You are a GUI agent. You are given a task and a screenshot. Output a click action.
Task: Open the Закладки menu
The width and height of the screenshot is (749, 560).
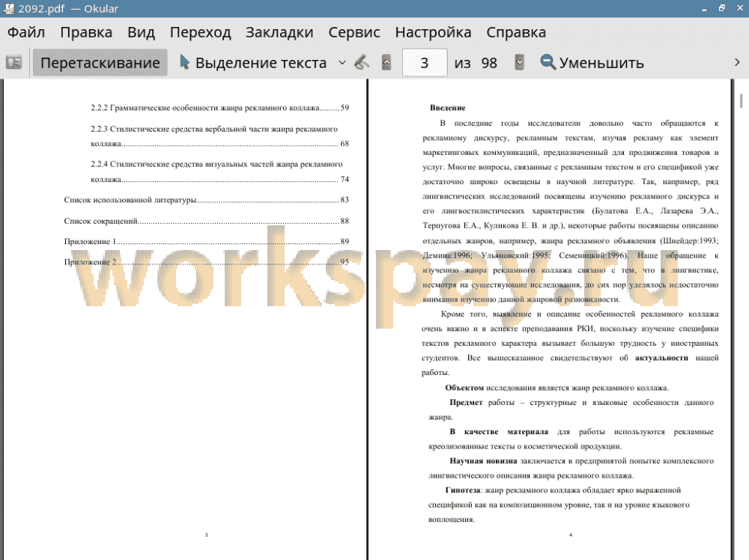(x=279, y=32)
